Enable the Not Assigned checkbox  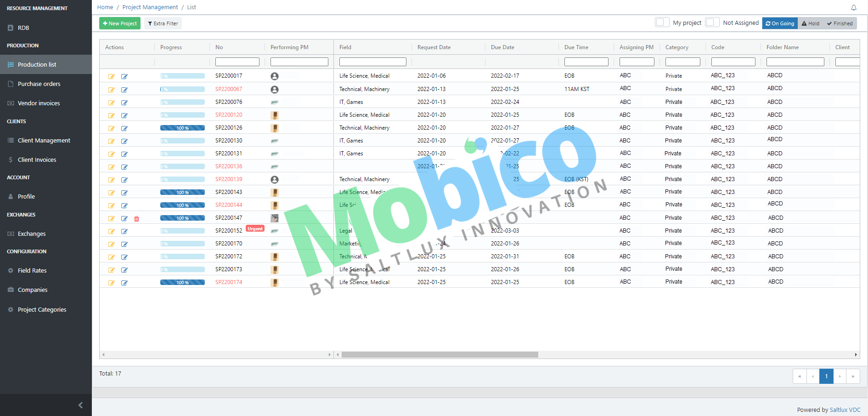click(712, 22)
